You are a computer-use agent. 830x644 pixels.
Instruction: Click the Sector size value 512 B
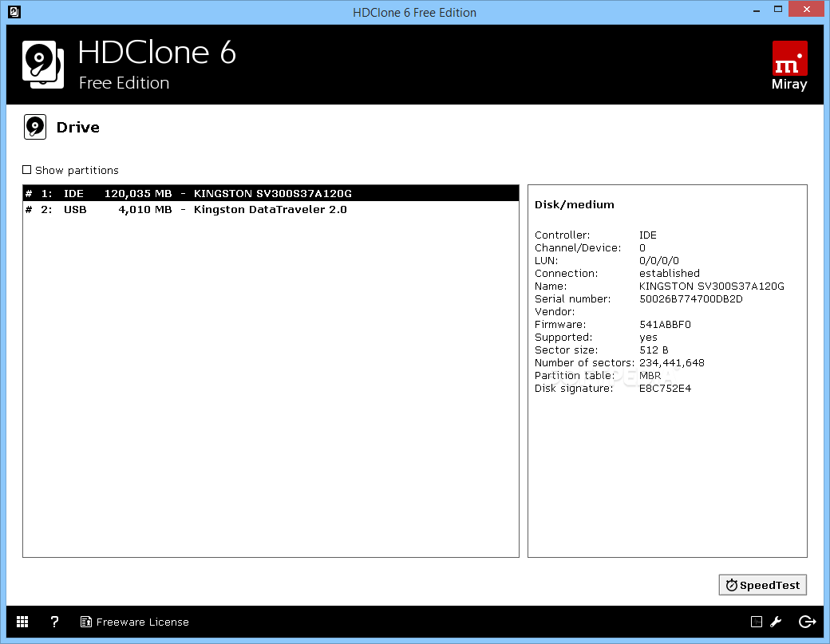(x=654, y=350)
